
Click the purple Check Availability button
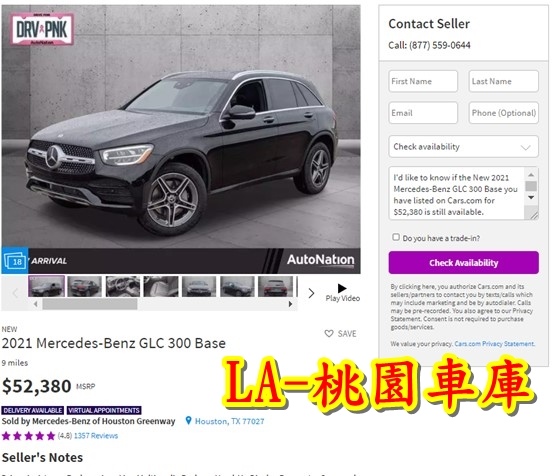point(463,263)
